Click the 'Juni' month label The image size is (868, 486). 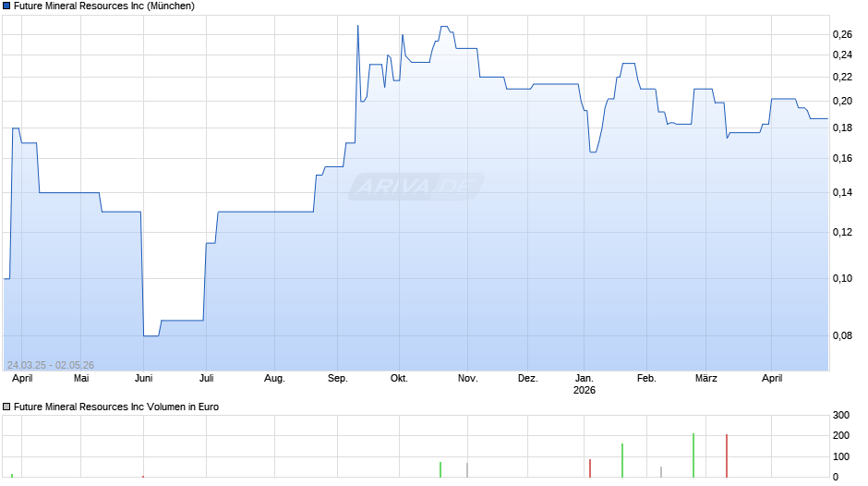coord(143,378)
